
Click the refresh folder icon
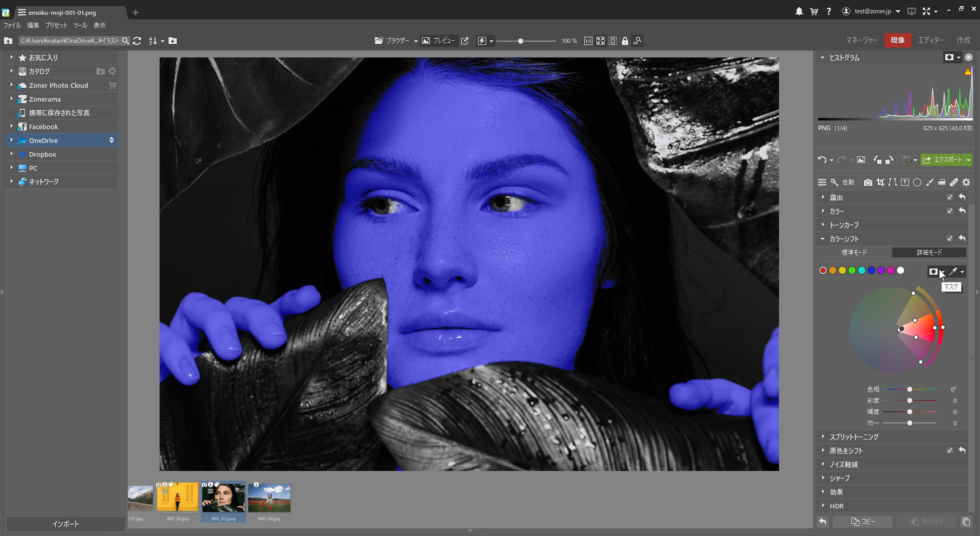click(x=137, y=41)
